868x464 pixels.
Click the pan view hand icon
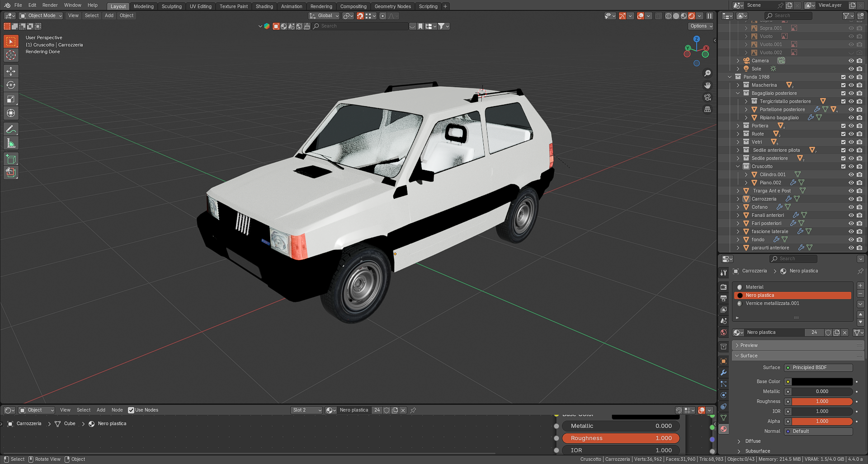pos(708,85)
